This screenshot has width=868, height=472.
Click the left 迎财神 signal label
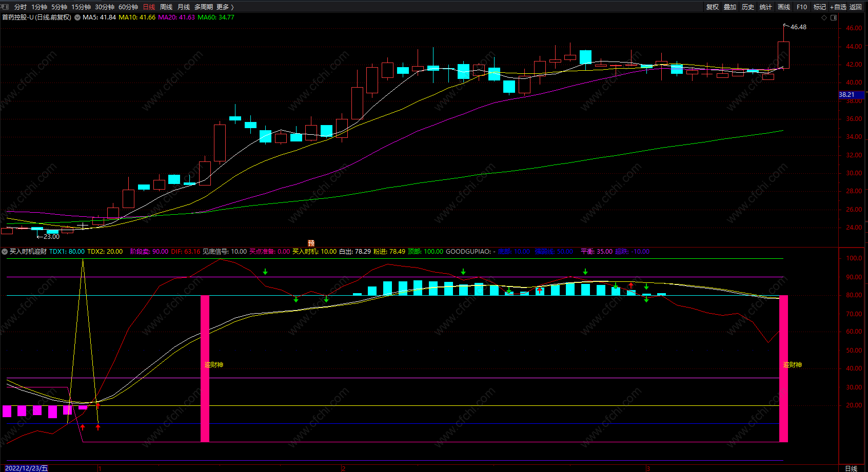(x=214, y=365)
